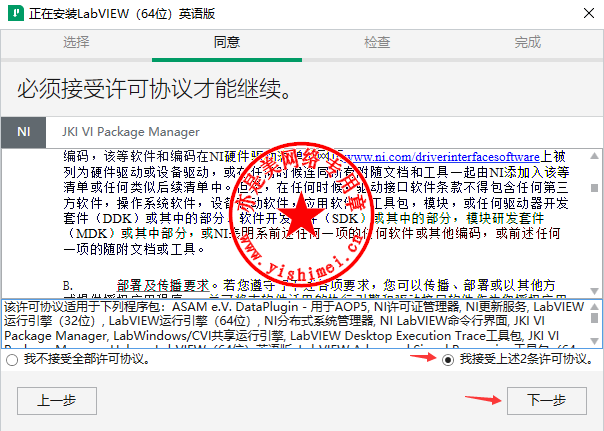Click the down arrow of license text scrollbar
Screen dimensions: 604x431
(594, 291)
